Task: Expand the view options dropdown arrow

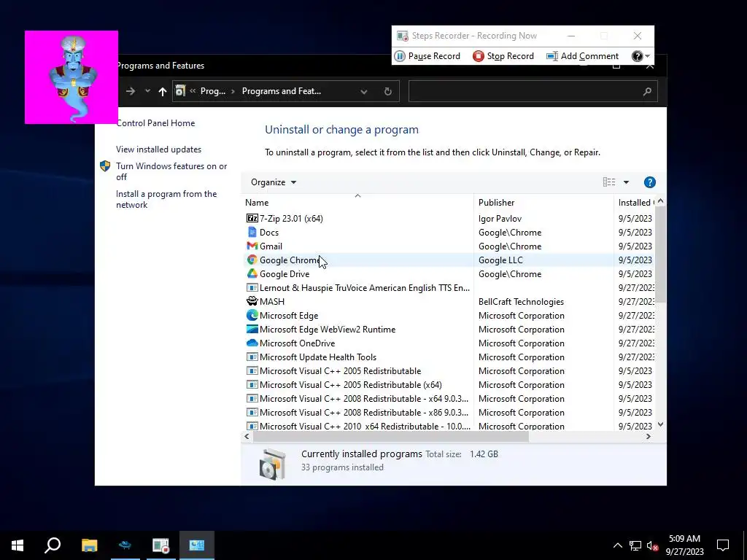Action: 626,182
